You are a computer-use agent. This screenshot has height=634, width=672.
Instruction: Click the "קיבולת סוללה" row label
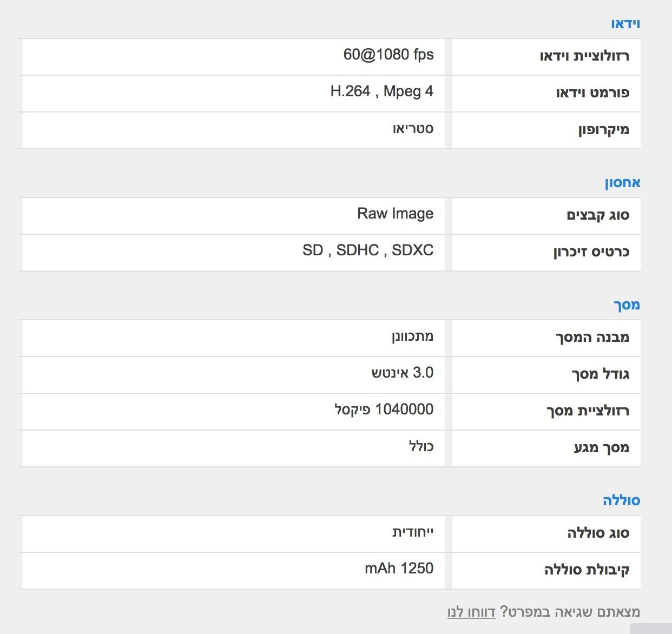tap(587, 570)
